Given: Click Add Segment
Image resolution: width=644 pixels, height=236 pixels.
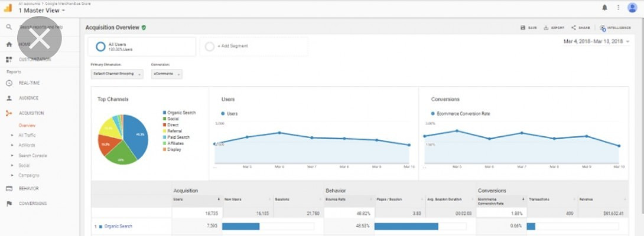Looking at the screenshot, I should 232,46.
